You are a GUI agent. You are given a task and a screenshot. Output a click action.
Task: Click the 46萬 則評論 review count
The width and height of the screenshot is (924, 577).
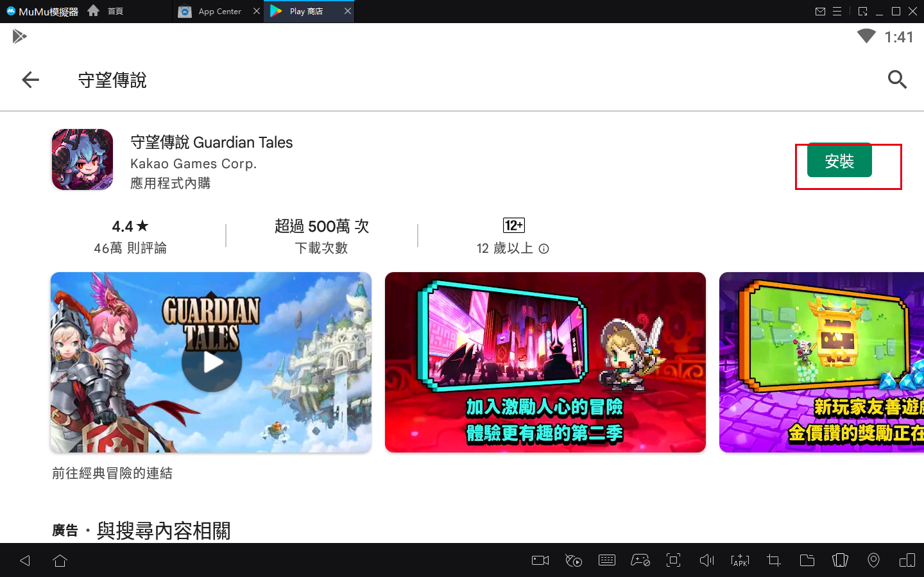130,248
